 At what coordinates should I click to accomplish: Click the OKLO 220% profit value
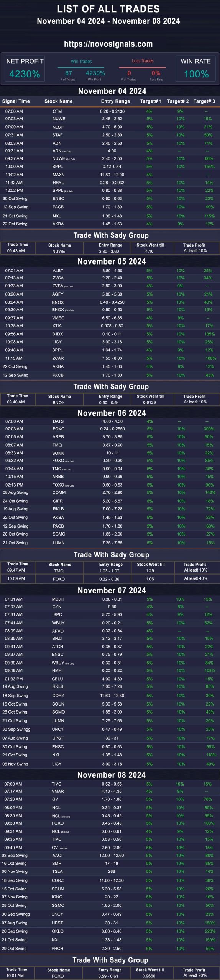(x=210, y=931)
